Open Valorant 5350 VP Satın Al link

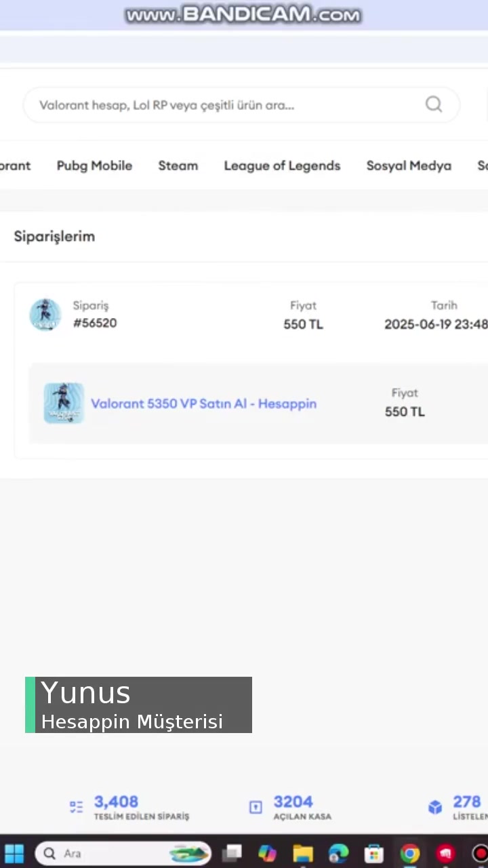click(x=203, y=403)
